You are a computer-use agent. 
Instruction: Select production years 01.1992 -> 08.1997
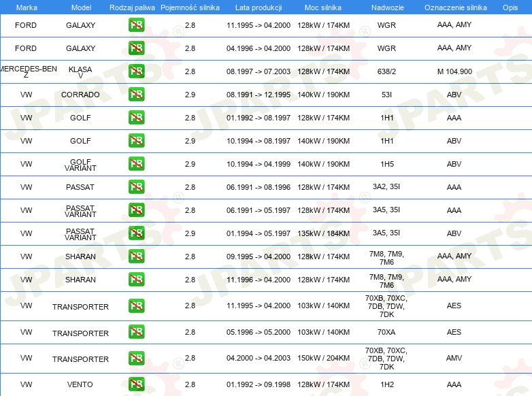click(259, 118)
